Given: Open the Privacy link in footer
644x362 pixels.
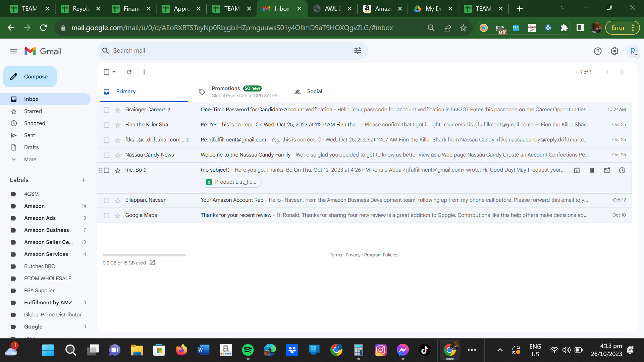Looking at the screenshot, I should pyautogui.click(x=353, y=255).
